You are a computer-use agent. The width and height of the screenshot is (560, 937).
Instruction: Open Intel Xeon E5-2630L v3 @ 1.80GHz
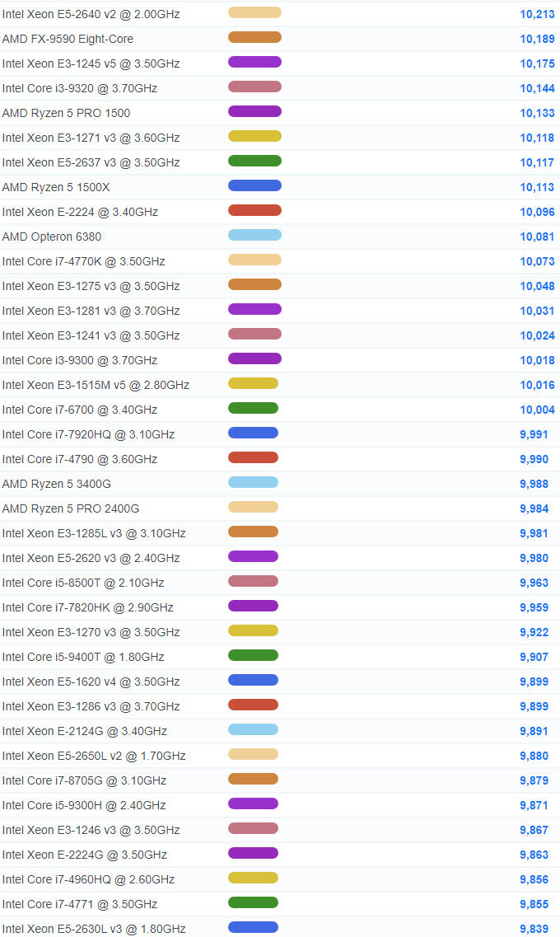pyautogui.click(x=94, y=930)
